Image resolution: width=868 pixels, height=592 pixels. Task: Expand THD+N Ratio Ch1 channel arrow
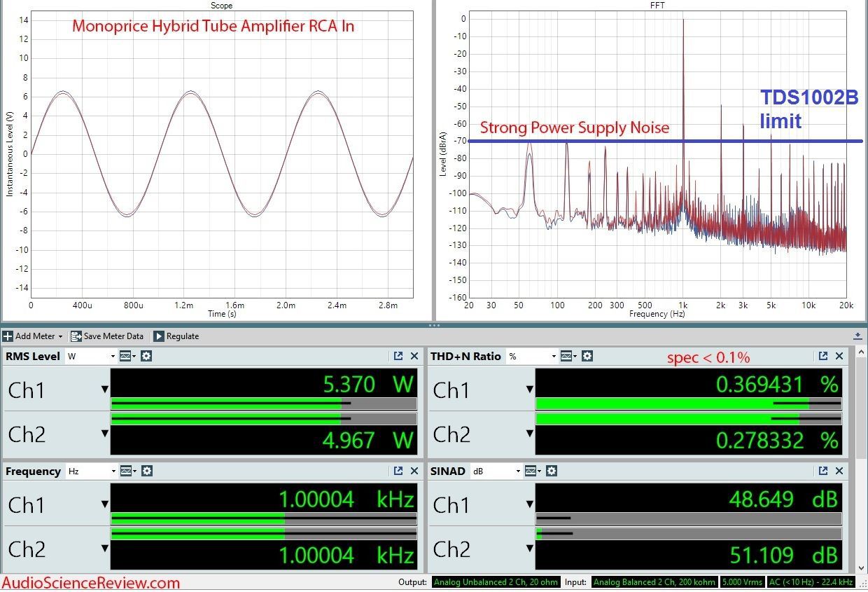(530, 390)
